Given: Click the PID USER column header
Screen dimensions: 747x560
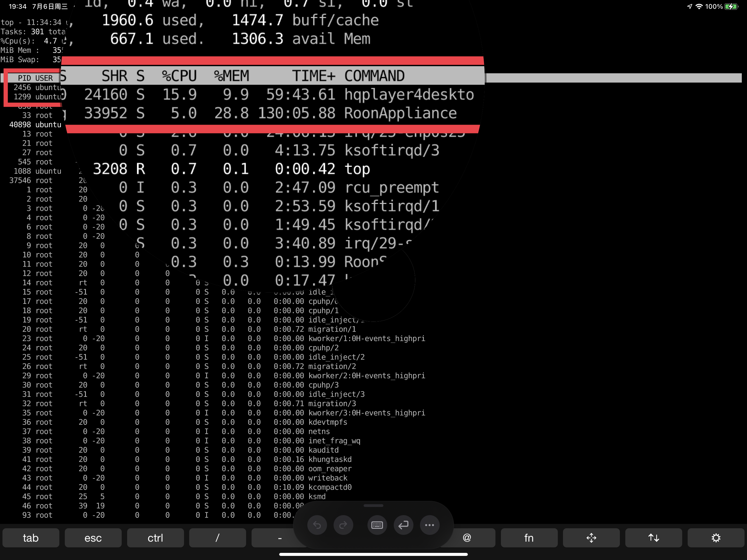Looking at the screenshot, I should coord(35,78).
